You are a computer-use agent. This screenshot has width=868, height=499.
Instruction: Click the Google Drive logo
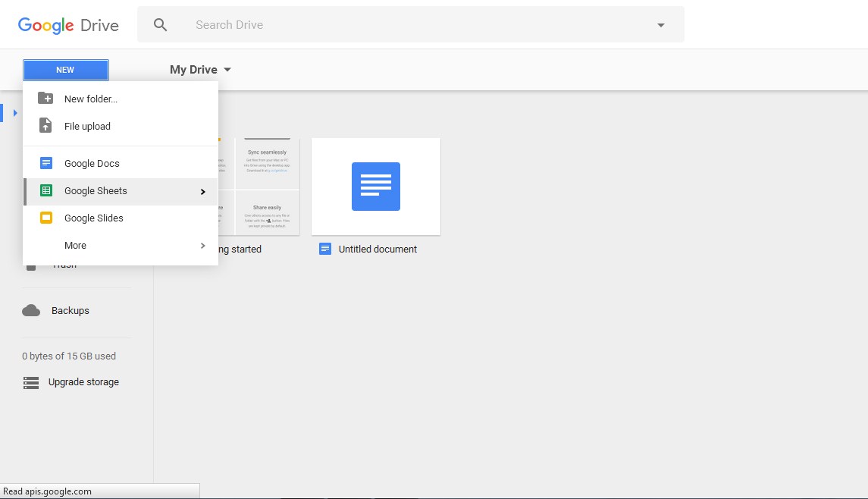(68, 25)
